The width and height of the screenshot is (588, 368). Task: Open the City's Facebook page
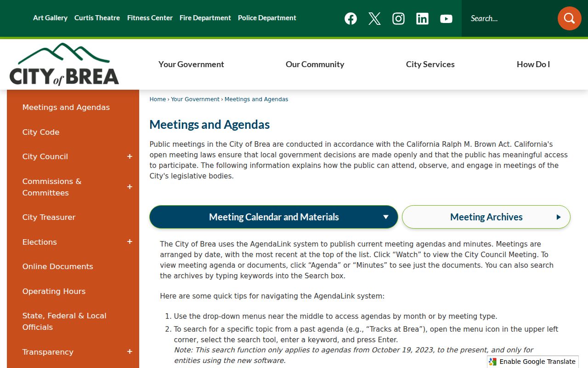(351, 18)
